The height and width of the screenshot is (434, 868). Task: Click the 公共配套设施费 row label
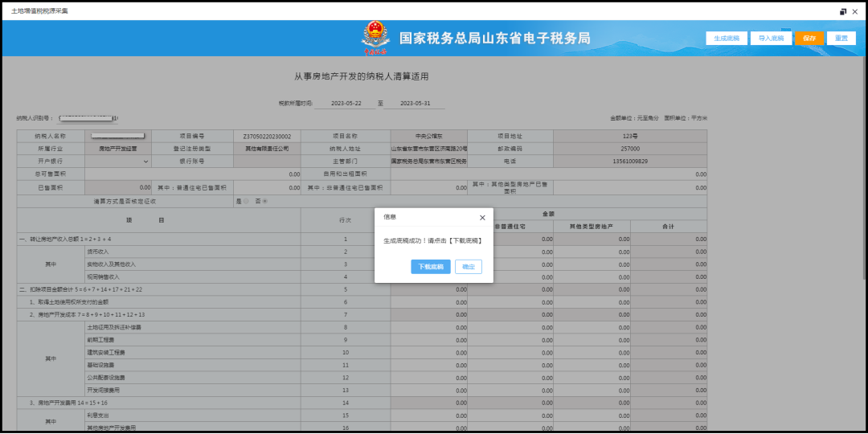(106, 378)
